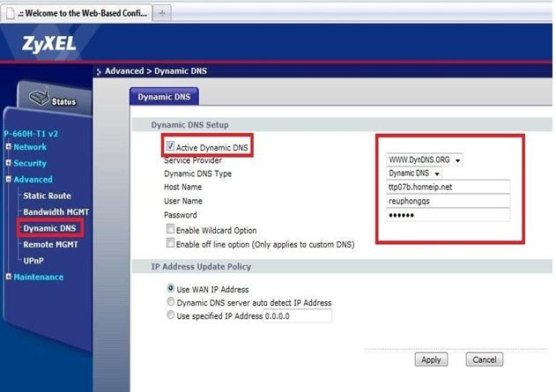Open the Security section link
Image resolution: width=556 pixels, height=392 pixels.
pos(30,163)
